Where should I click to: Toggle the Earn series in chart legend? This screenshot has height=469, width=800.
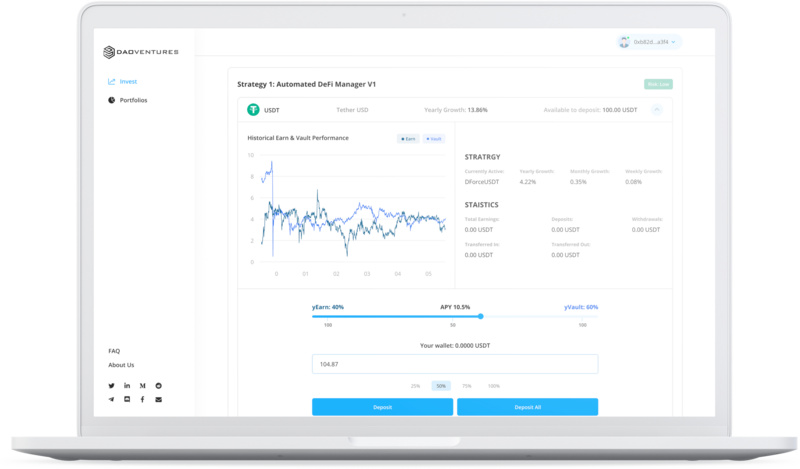coord(408,139)
